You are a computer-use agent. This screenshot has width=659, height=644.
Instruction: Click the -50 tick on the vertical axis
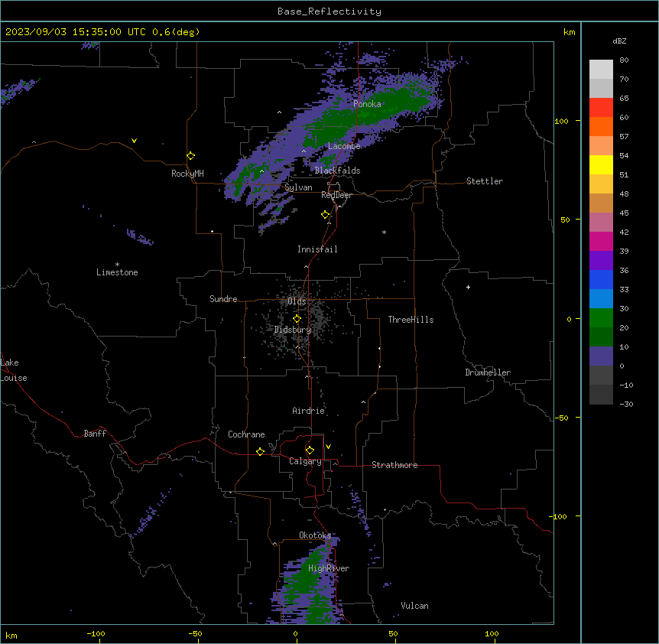click(x=561, y=418)
